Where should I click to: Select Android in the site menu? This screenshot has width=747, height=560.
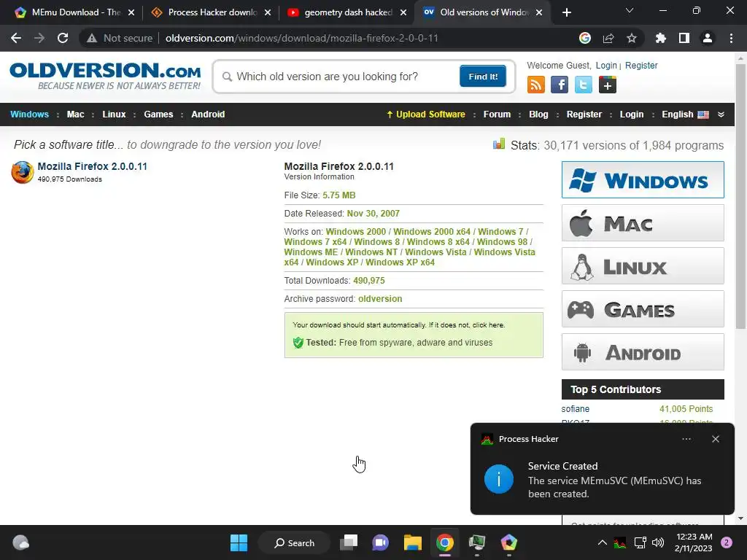(208, 114)
